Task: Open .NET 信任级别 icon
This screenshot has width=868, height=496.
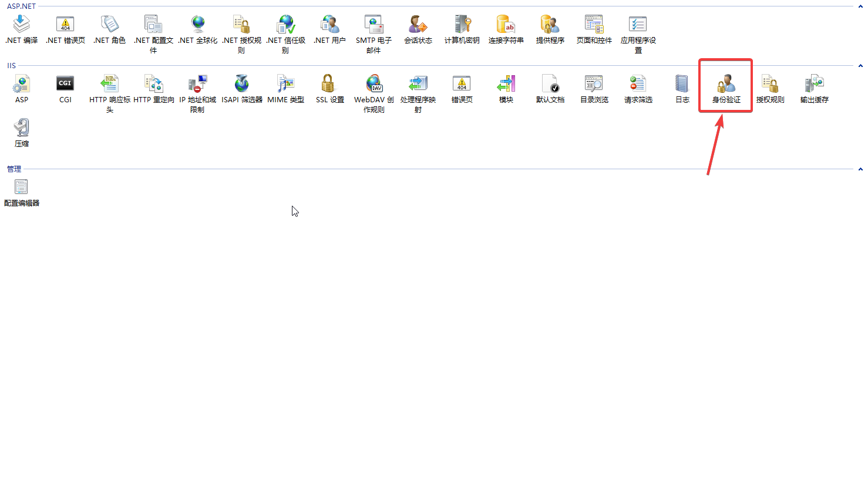Action: click(286, 24)
